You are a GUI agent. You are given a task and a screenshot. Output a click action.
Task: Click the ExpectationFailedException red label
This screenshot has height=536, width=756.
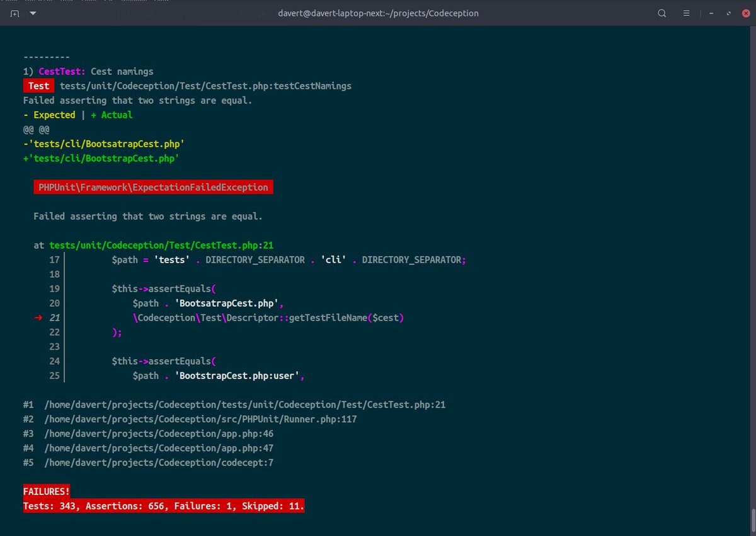tap(153, 187)
